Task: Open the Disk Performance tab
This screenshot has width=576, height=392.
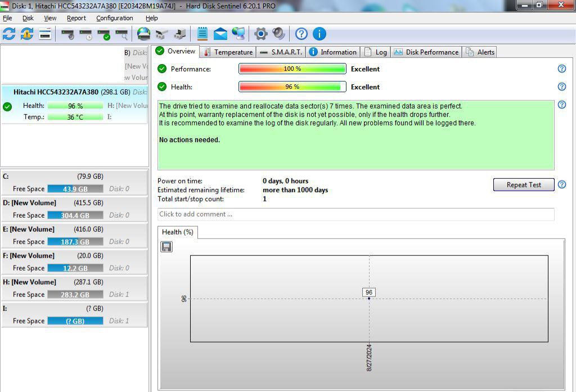Action: [x=426, y=52]
